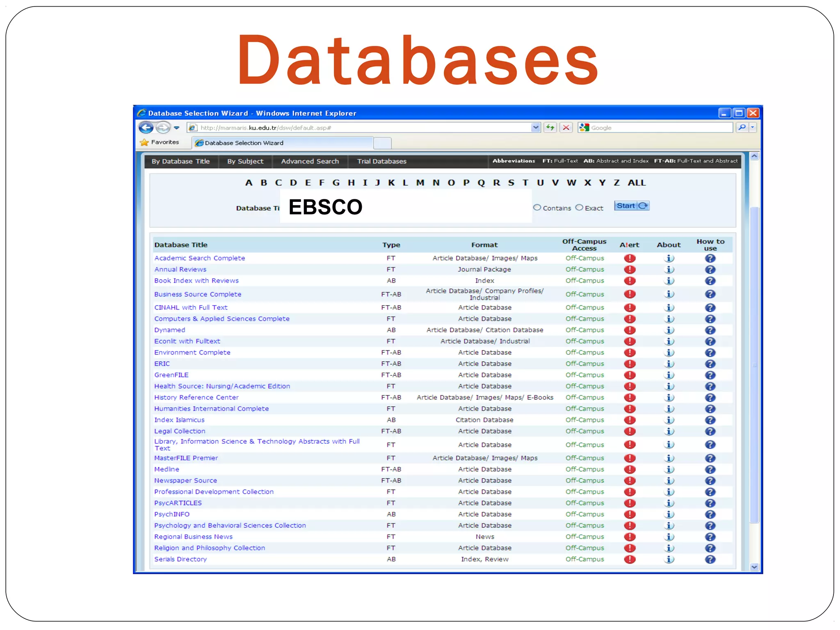The image size is (840, 630).
Task: Click the Alert icon for Business Source Complete
Action: click(630, 294)
